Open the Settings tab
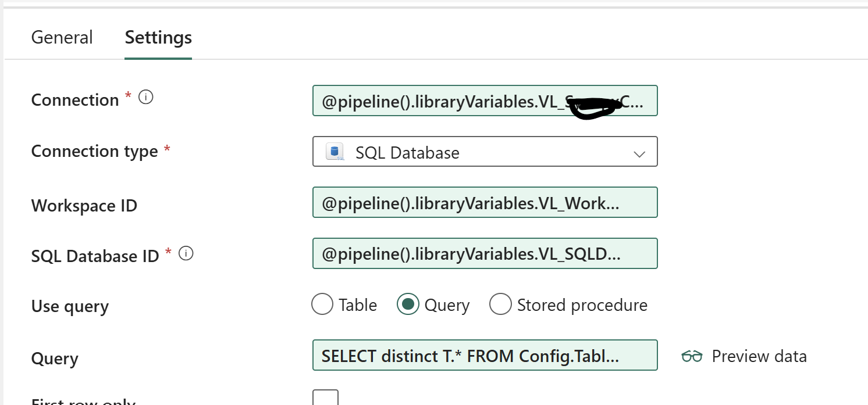Viewport: 868px width, 405px height. point(158,37)
